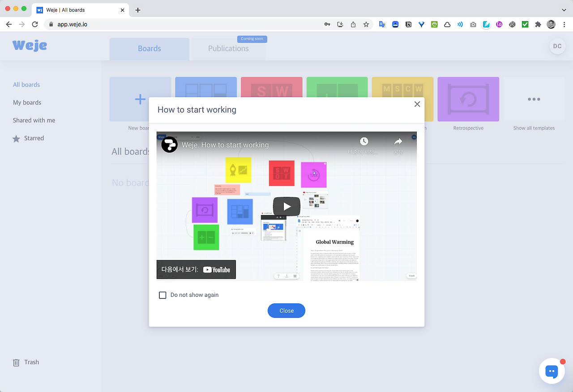Open the green printer extension icon
The height and width of the screenshot is (392, 573).
[x=434, y=25]
